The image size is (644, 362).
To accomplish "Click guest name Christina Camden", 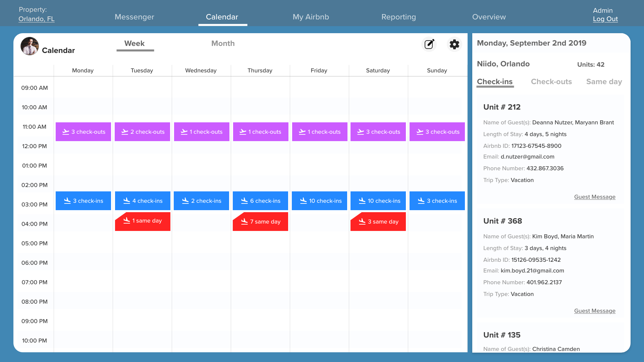I will tap(556, 349).
